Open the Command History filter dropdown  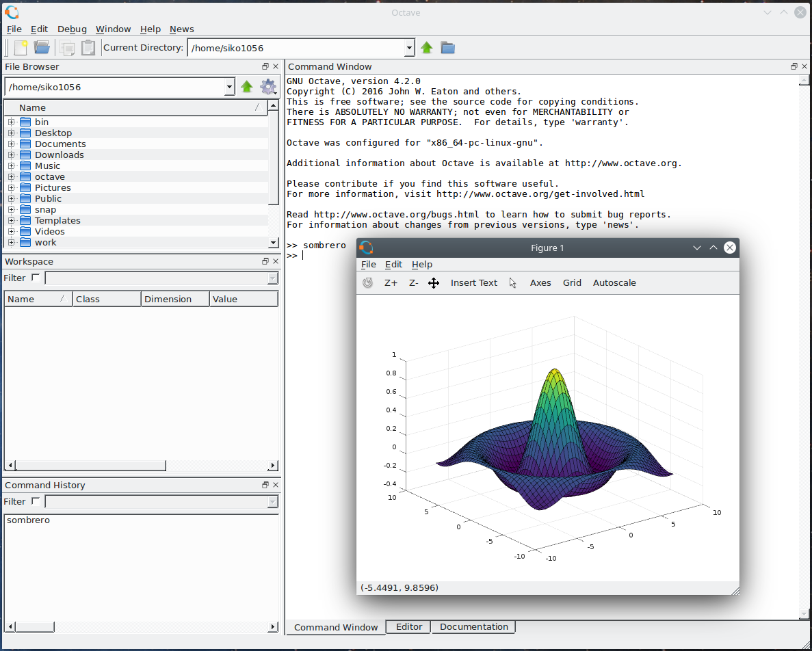click(x=273, y=502)
